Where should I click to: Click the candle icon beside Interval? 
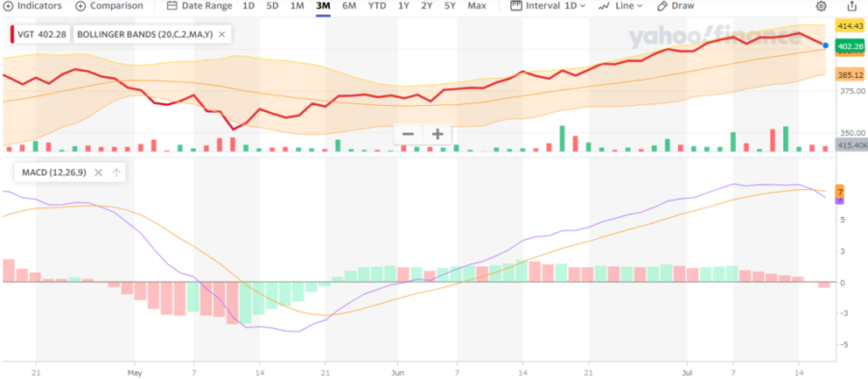[x=515, y=6]
